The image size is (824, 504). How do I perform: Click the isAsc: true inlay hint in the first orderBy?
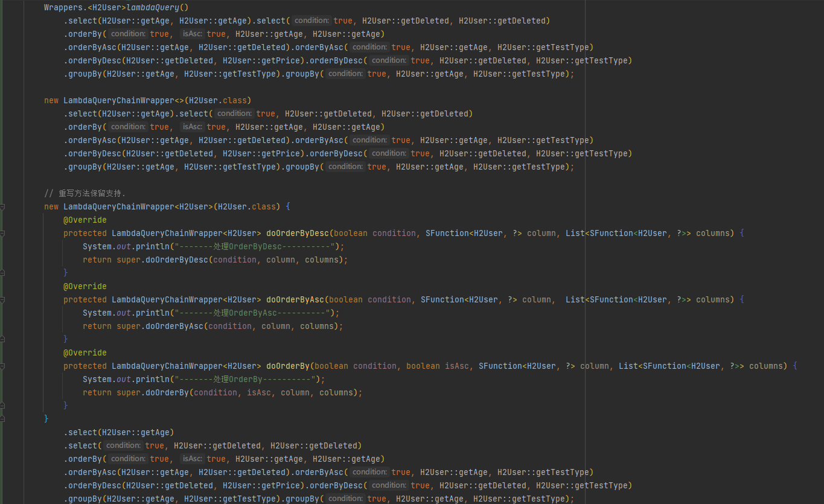[x=192, y=34]
